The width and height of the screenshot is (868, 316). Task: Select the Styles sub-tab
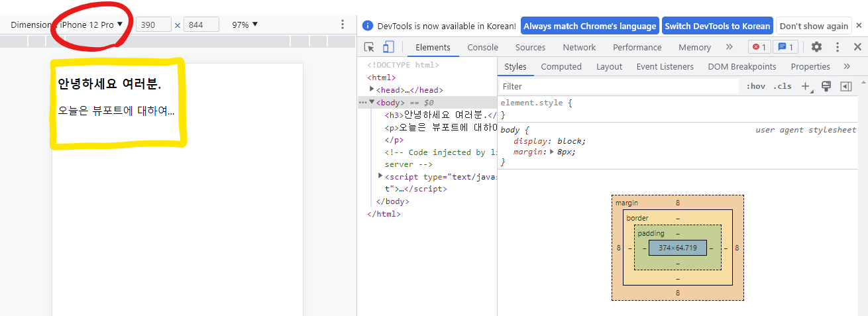tap(515, 66)
